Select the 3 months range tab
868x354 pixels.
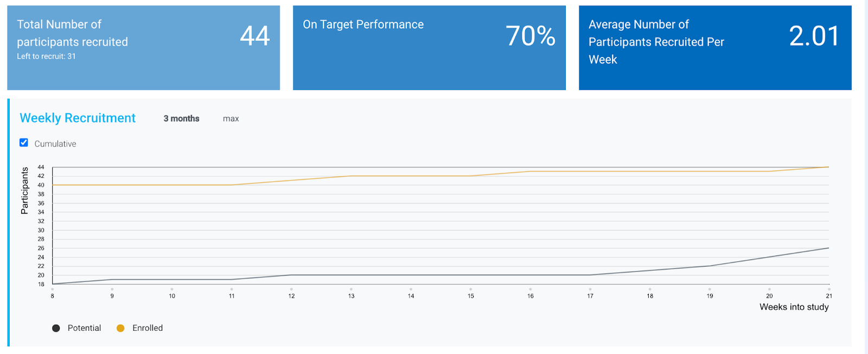coord(181,119)
